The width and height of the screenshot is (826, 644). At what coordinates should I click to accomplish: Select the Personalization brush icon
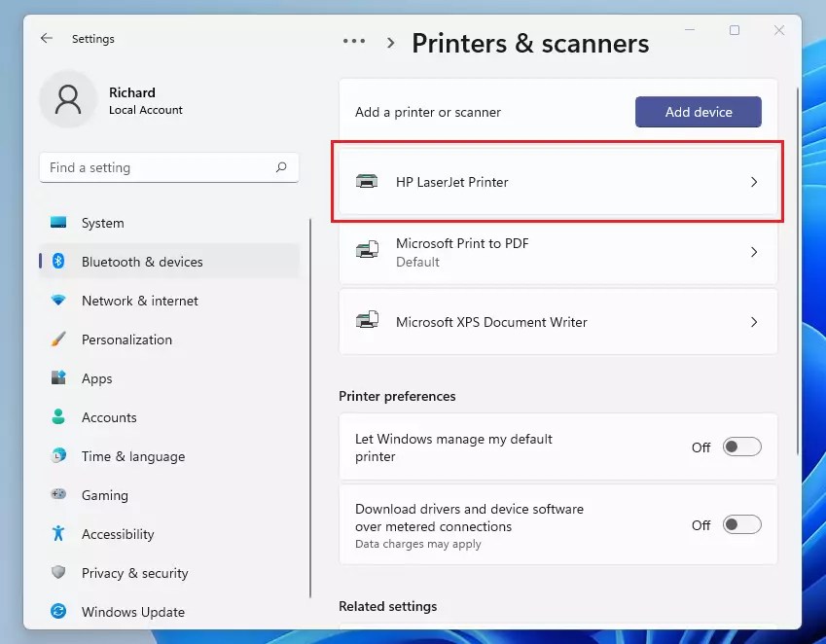[58, 340]
